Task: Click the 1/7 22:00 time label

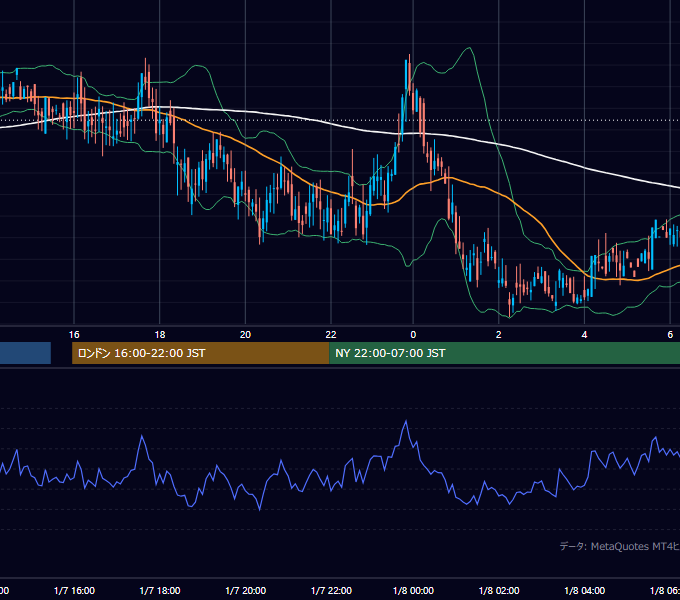Action: coord(331,590)
